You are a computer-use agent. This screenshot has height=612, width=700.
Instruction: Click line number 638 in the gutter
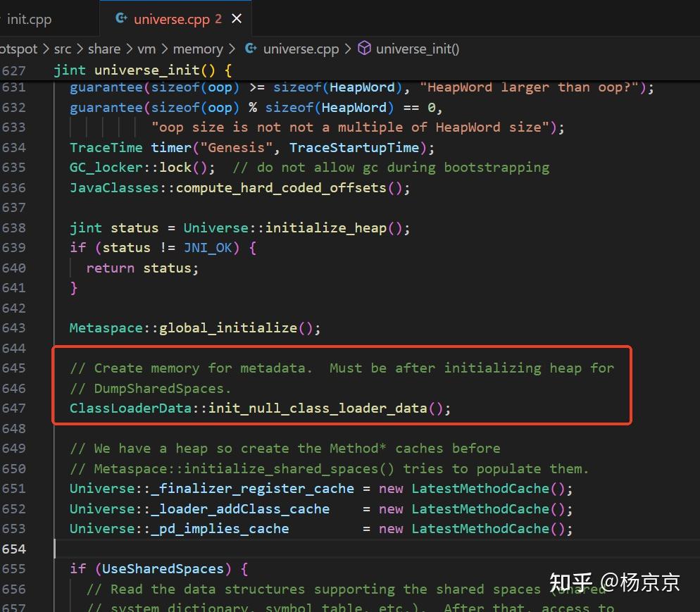14,228
